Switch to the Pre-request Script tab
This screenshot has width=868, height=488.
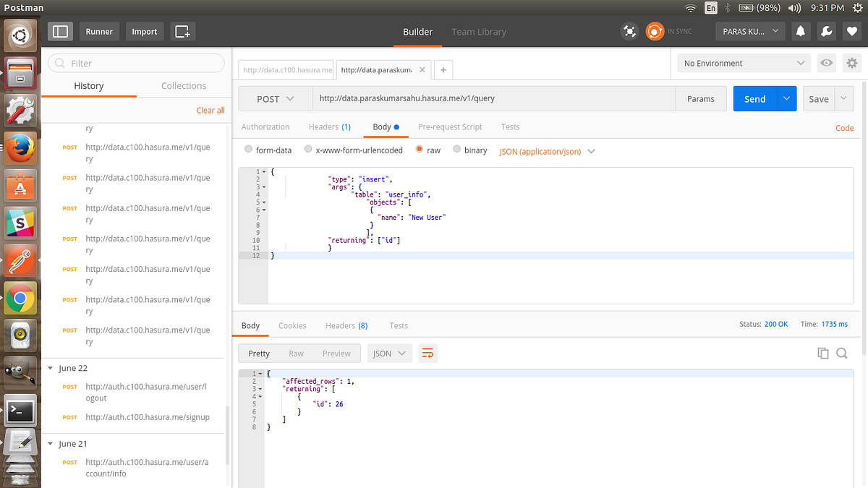450,127
